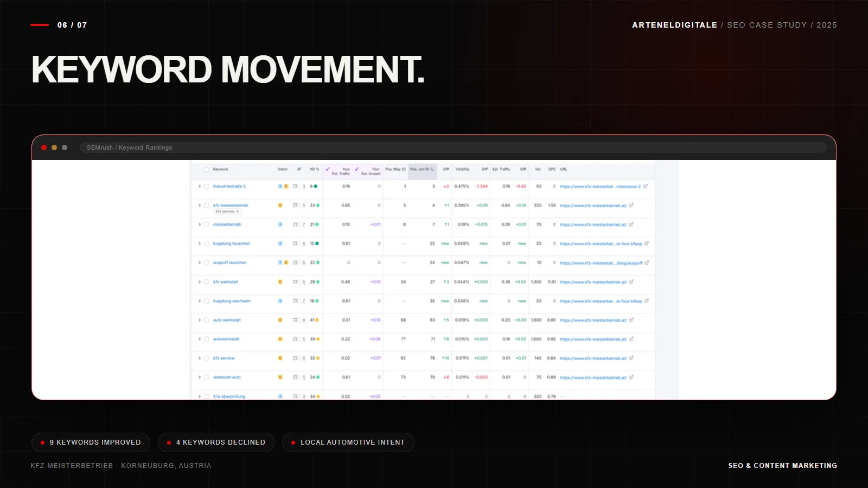Viewport: 868px width, 488px height.
Task: Click commercial intent badge for autowerkstatt
Action: 280,339
